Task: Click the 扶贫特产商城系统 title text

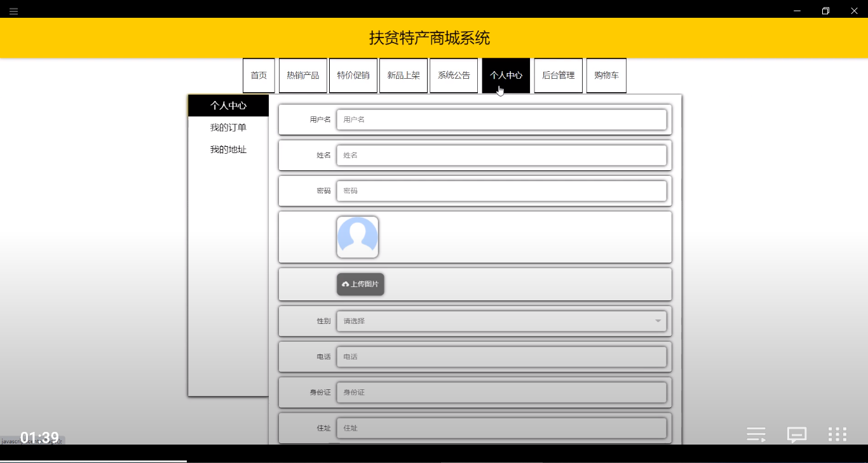Action: [430, 38]
